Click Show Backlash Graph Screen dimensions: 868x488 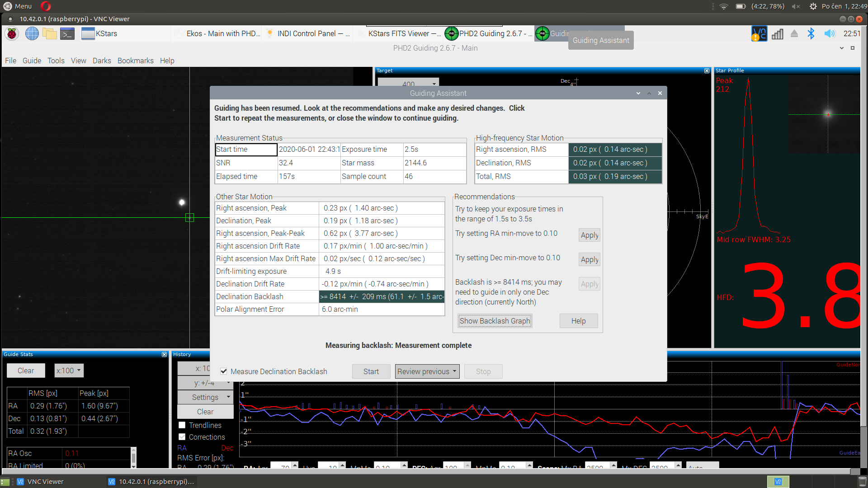click(x=495, y=321)
